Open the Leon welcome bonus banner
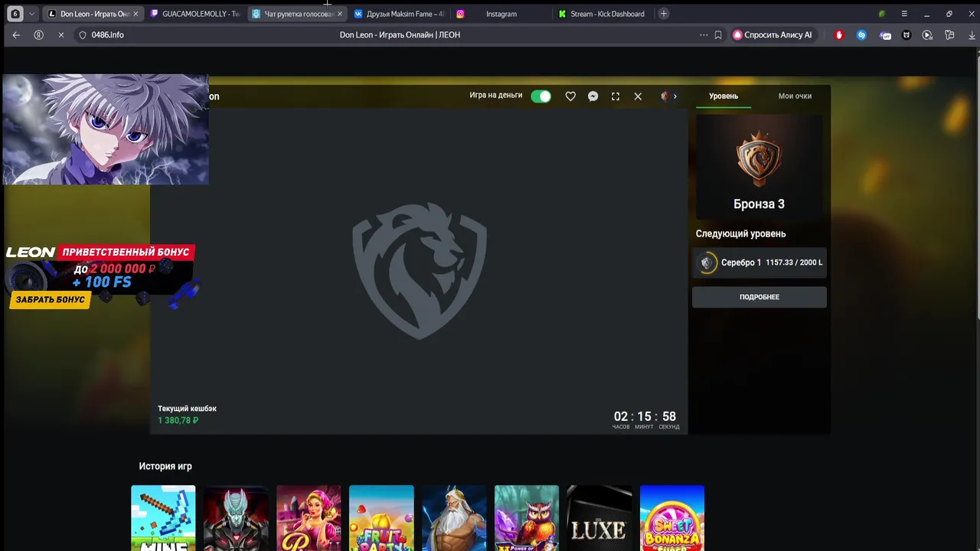 pyautogui.click(x=101, y=275)
